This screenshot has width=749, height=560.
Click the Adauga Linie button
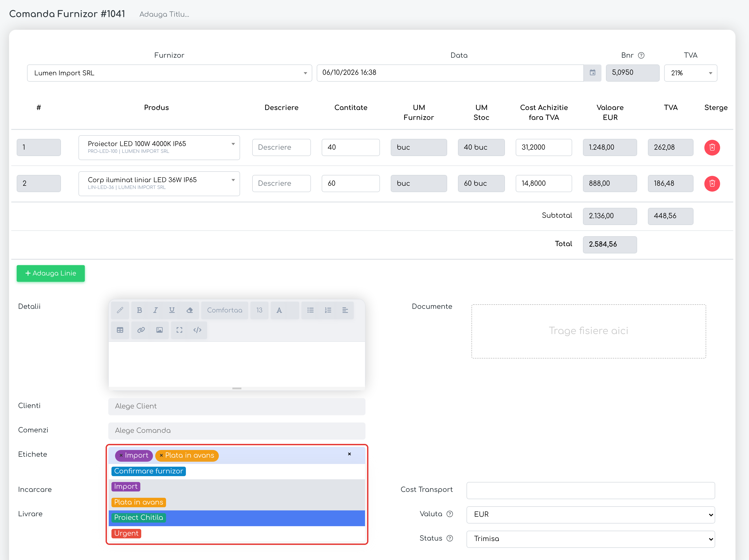click(x=51, y=273)
